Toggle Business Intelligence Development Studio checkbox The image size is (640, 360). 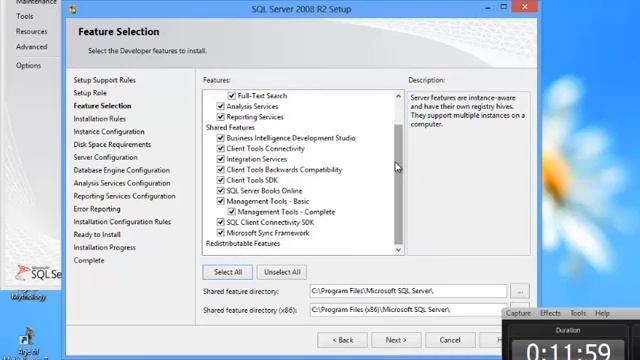(220, 138)
